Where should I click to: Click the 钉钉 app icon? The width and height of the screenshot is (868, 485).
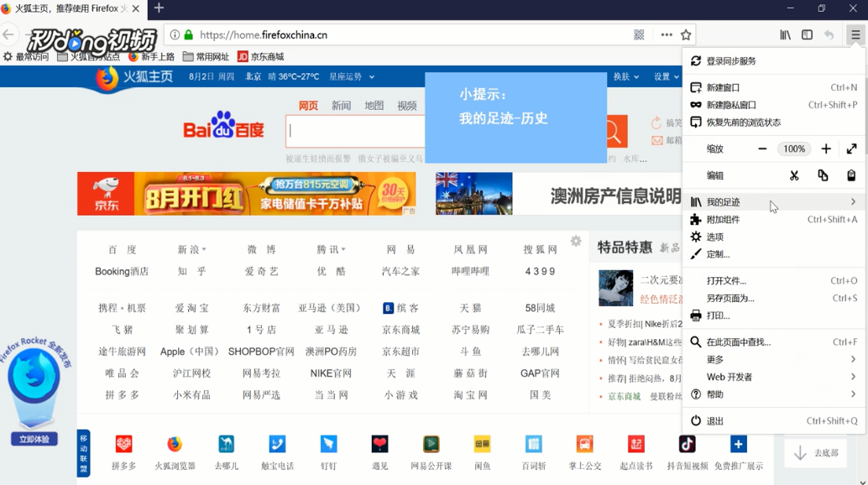328,444
